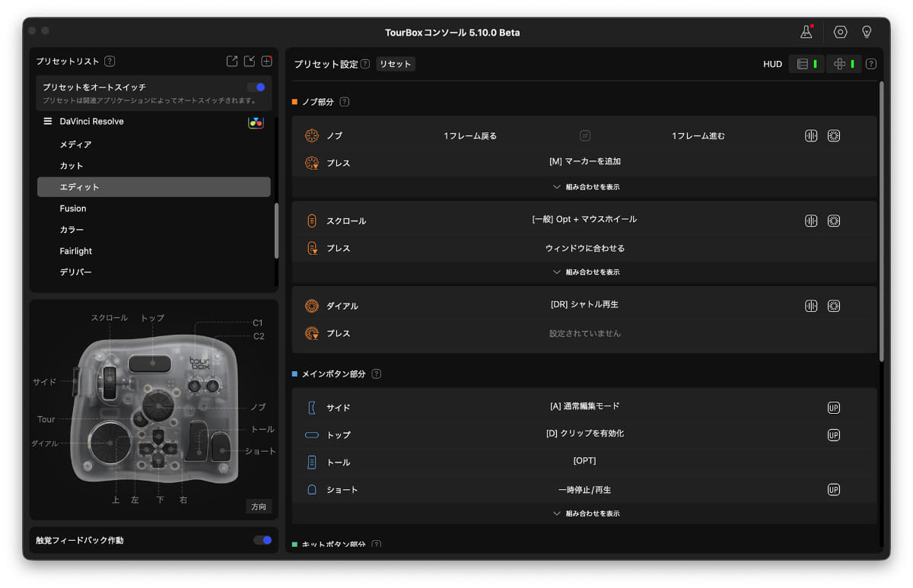Screen dimensions: 913x588
Task: Toggle the green HUD list indicator
Action: point(816,64)
